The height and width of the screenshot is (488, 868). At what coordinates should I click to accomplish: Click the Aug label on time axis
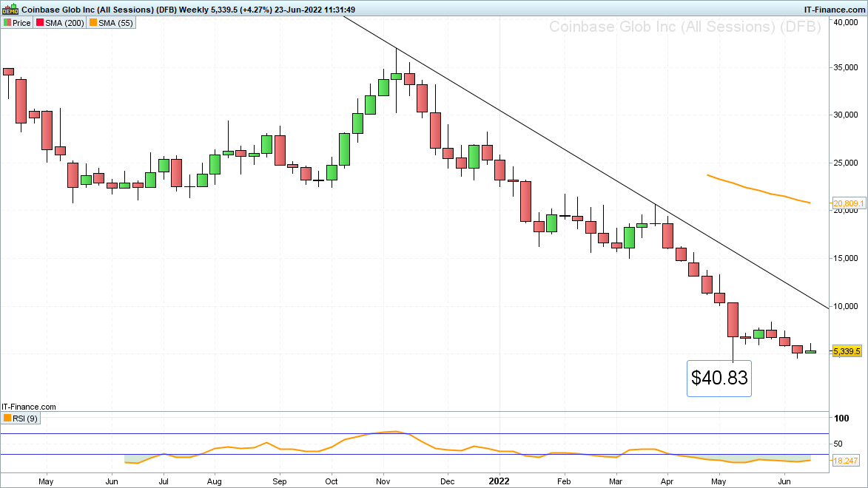[215, 481]
